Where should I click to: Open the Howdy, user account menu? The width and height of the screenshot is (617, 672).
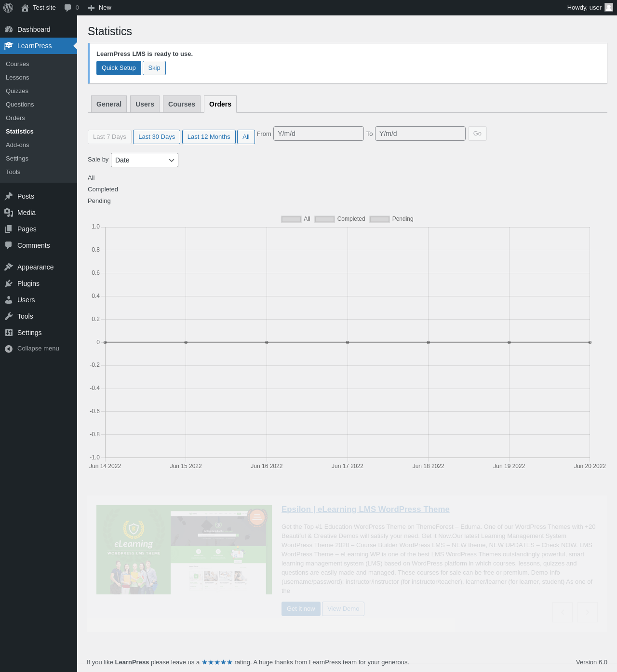[590, 8]
